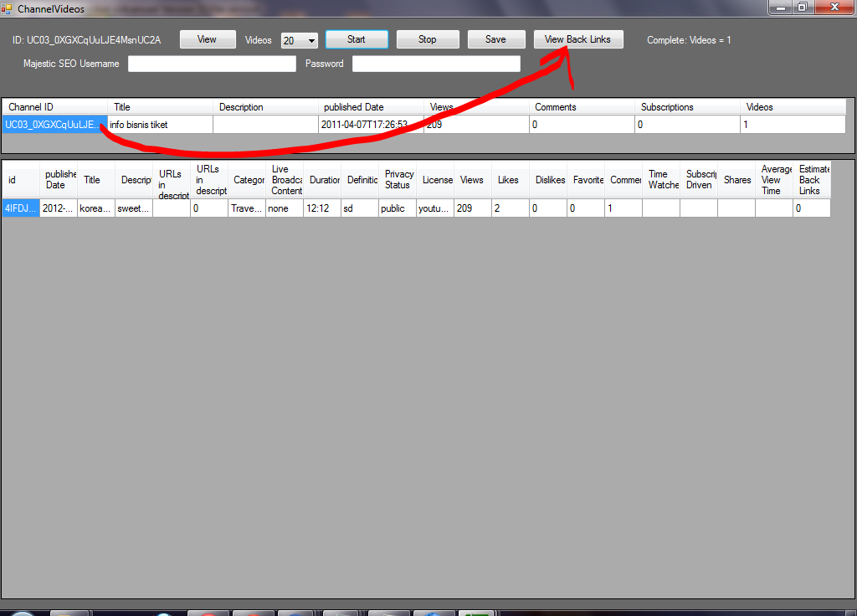Screen dimensions: 857x616
Task: Click the ChannelVideos app icon in title bar
Action: (6, 8)
